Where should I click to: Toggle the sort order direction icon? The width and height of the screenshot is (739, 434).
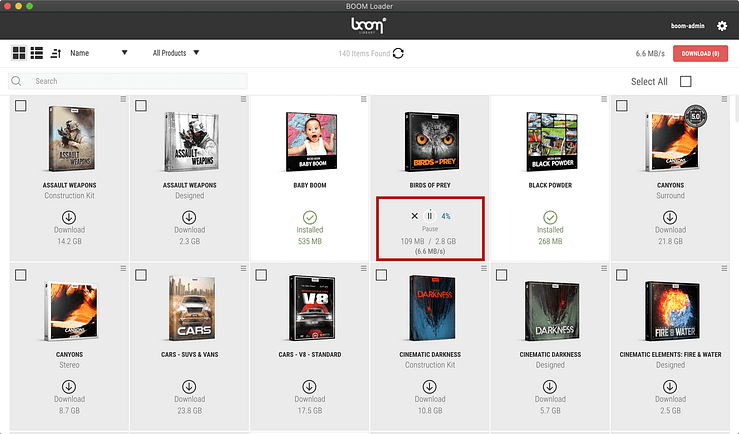pyautogui.click(x=56, y=53)
